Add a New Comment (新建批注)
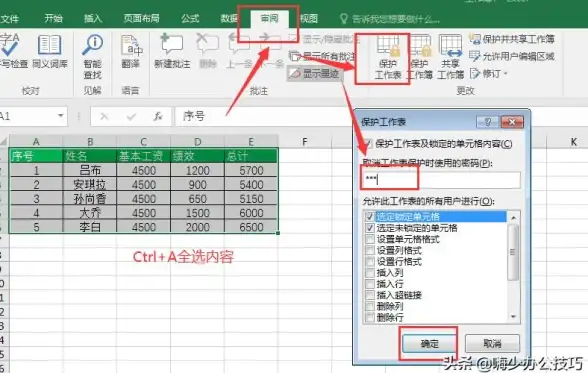Screen dimensions: 588x373 coord(172,52)
